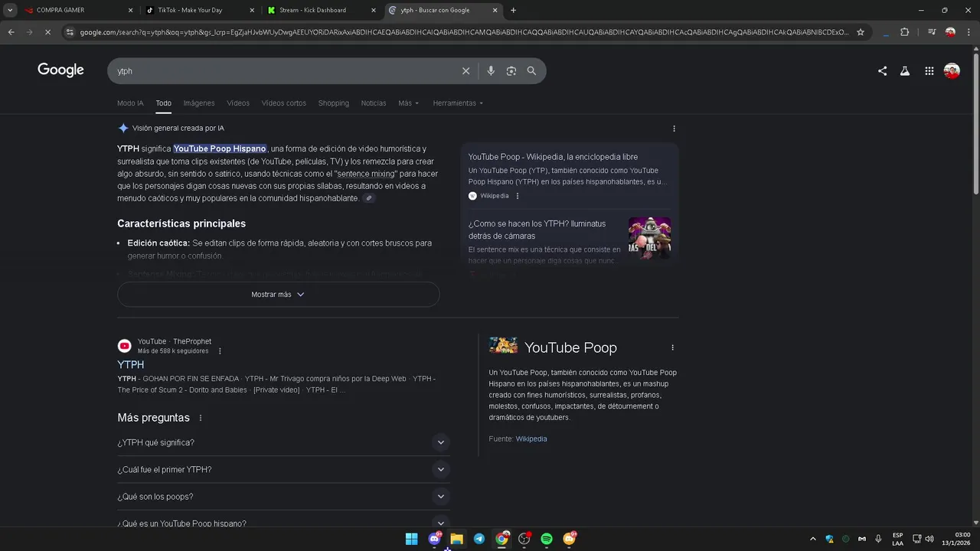Clear the search box with the X icon
The width and height of the screenshot is (980, 551).
tap(465, 71)
